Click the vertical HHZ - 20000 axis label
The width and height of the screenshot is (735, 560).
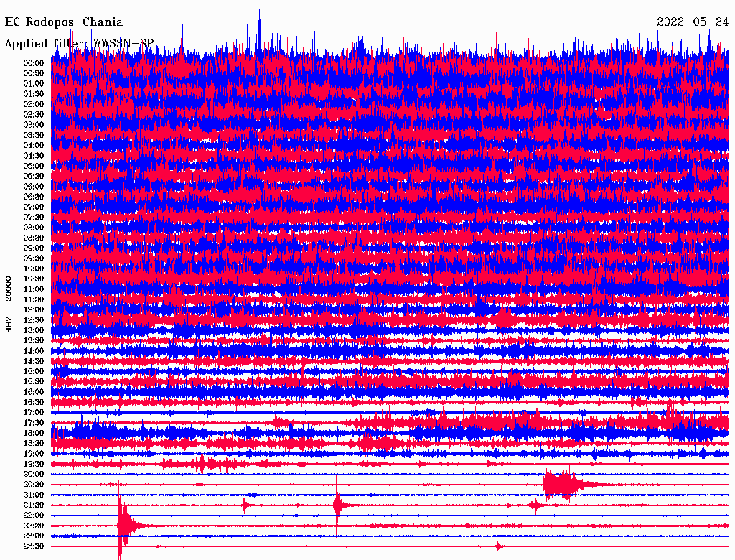9,304
